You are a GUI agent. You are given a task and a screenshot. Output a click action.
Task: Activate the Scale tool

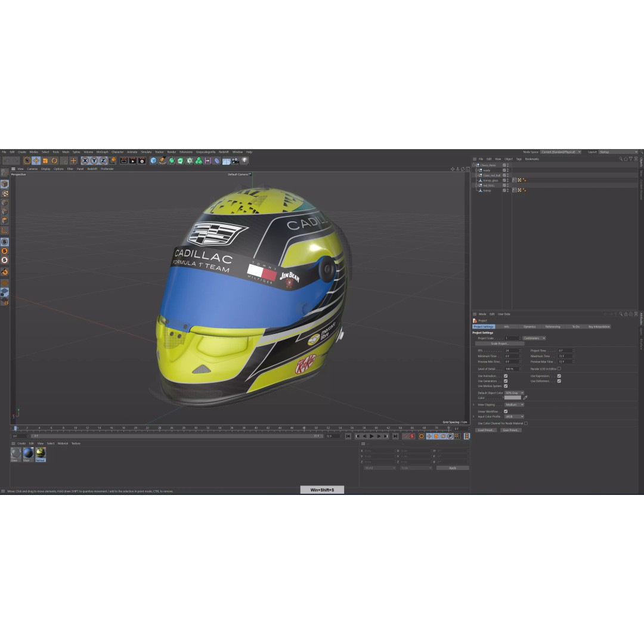pos(45,160)
